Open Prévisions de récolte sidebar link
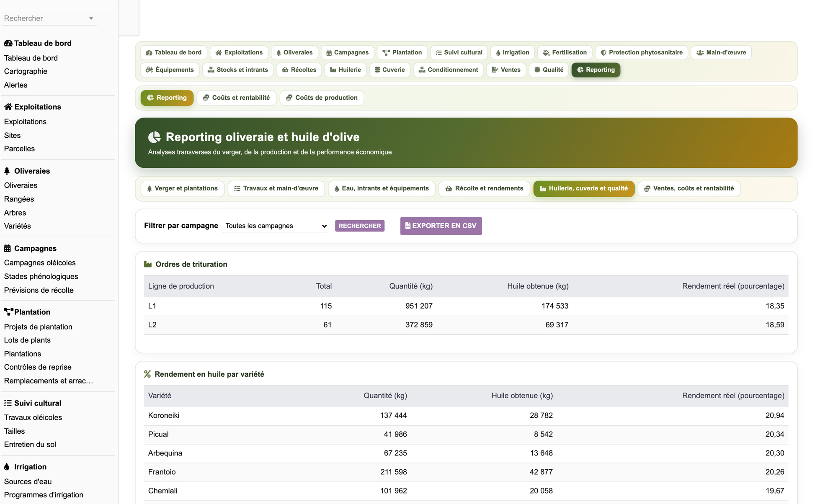The image size is (815, 504). pos(39,291)
